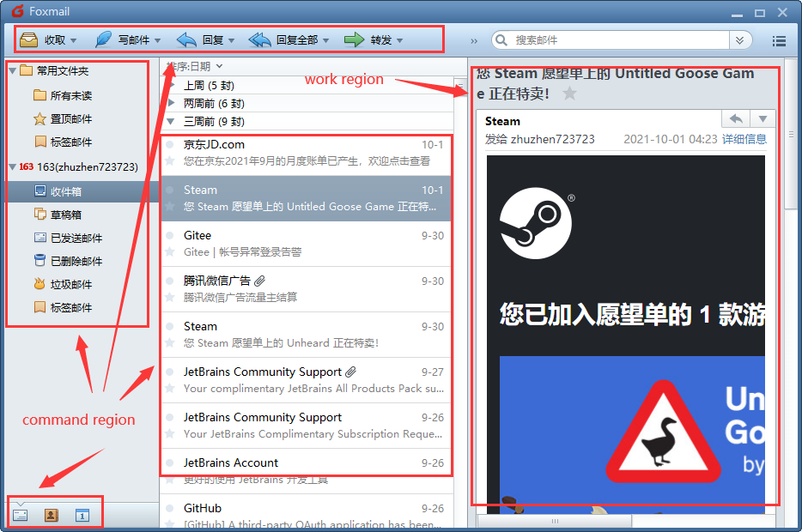802x532 pixels.
Task: Click the reading pane horizontal scrollbar thumb
Action: 555,521
